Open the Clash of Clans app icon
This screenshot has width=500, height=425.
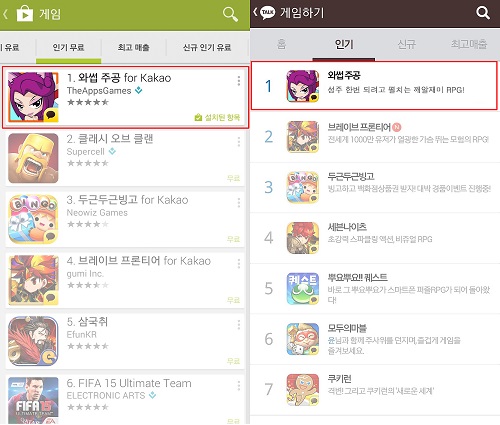[33, 158]
